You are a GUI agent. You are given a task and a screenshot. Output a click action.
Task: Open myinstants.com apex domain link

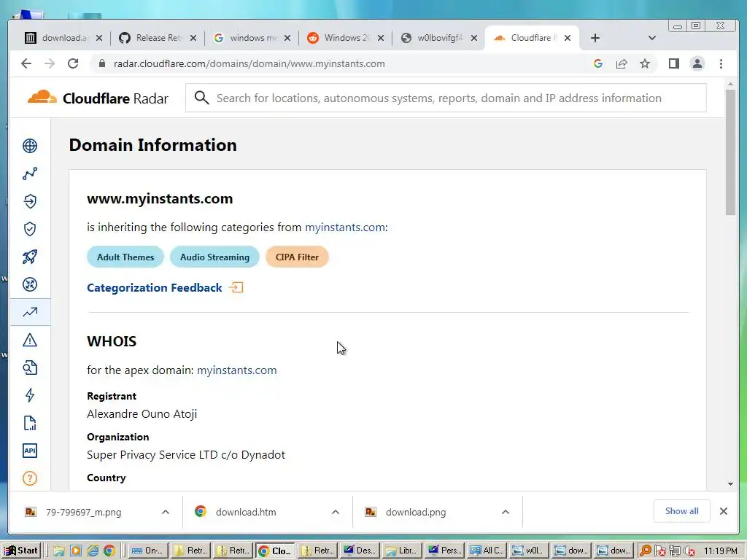click(237, 370)
